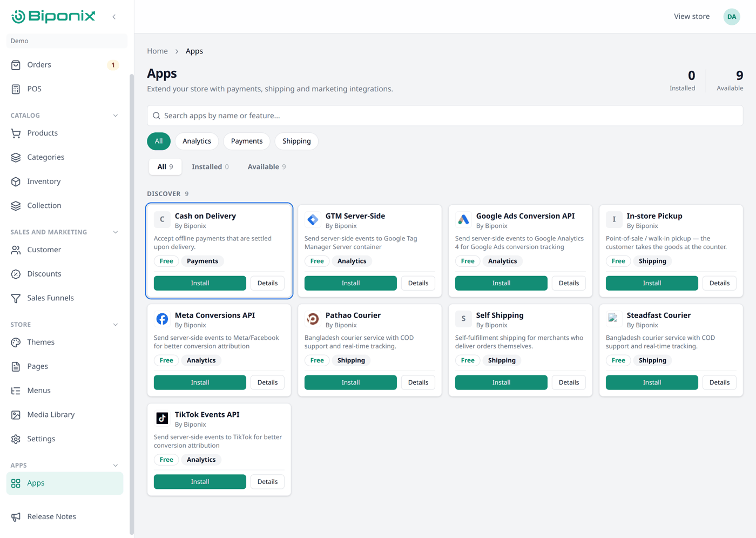Install the In-store Pickup app

coord(652,283)
